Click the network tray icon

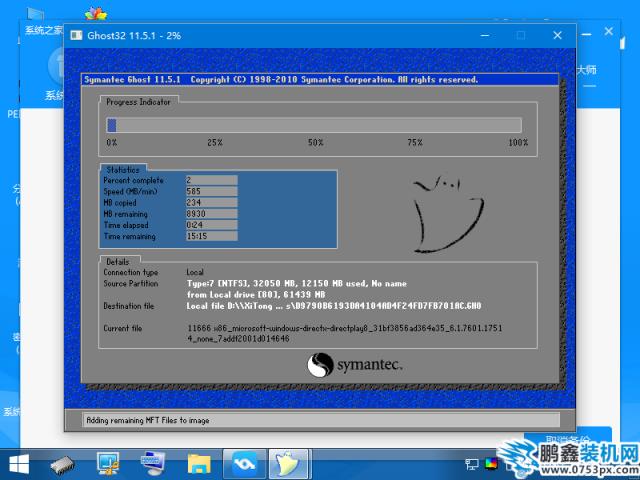pyautogui.click(x=472, y=464)
